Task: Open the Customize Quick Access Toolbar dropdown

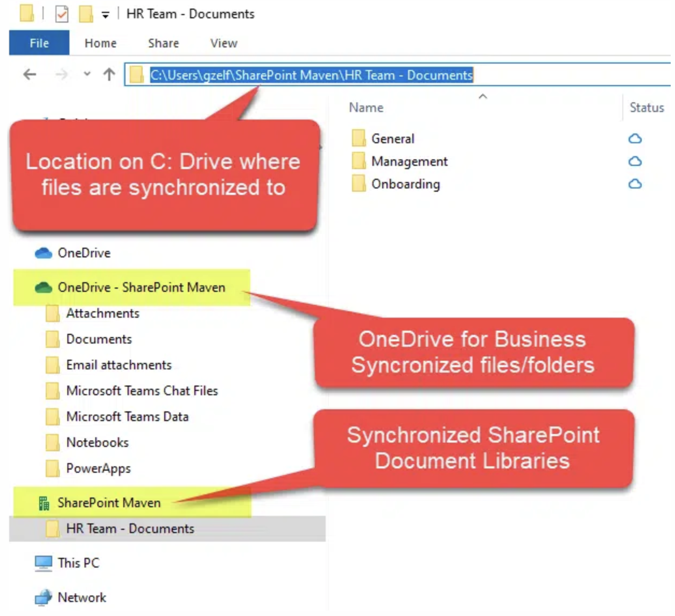Action: point(106,15)
